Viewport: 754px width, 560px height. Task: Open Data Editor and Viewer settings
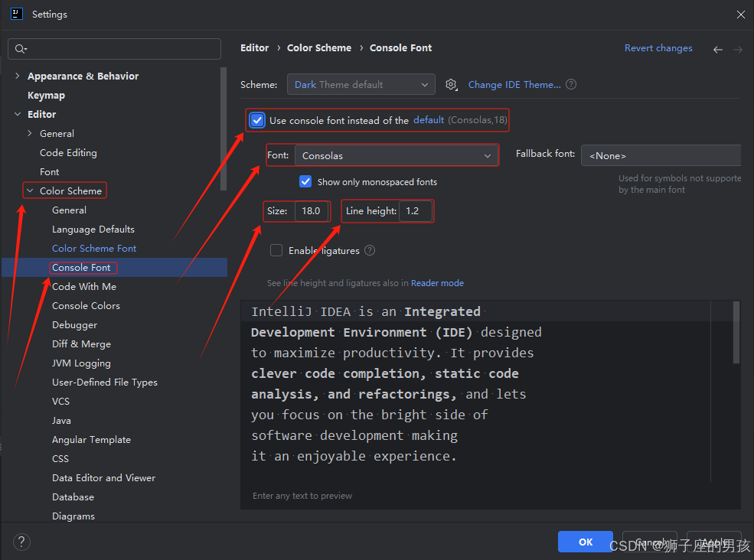[104, 478]
